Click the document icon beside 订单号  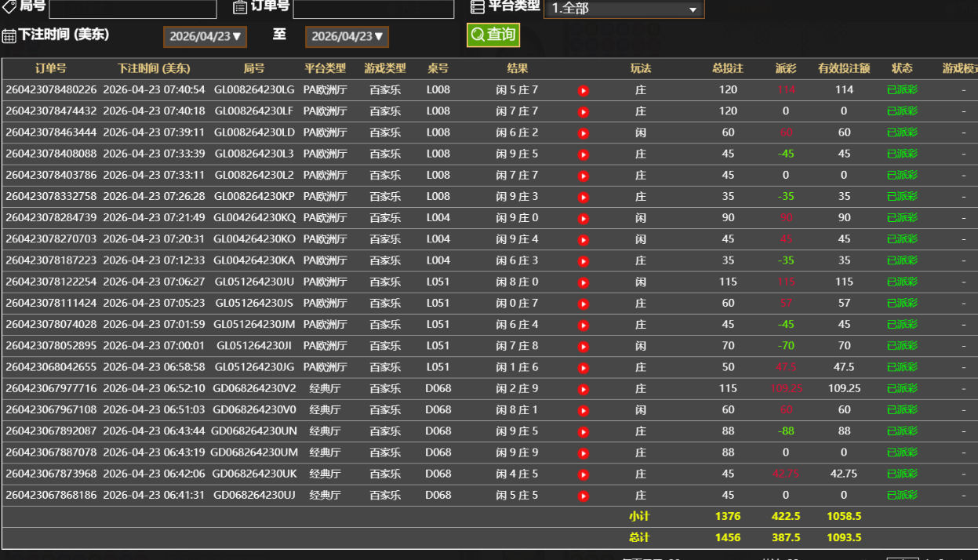240,7
